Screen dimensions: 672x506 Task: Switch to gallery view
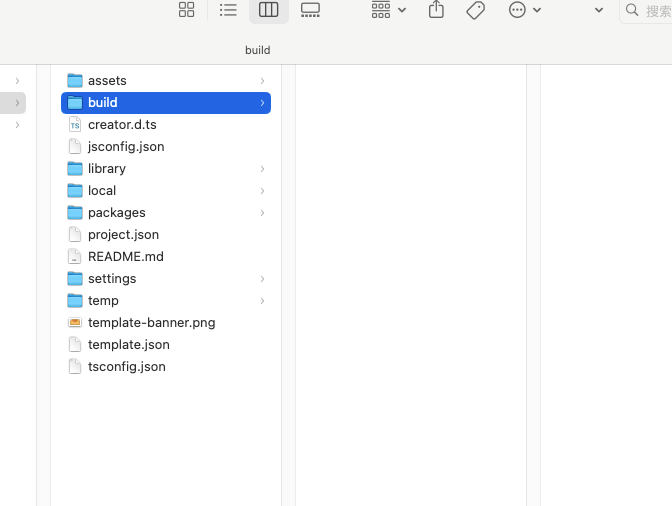click(x=310, y=10)
